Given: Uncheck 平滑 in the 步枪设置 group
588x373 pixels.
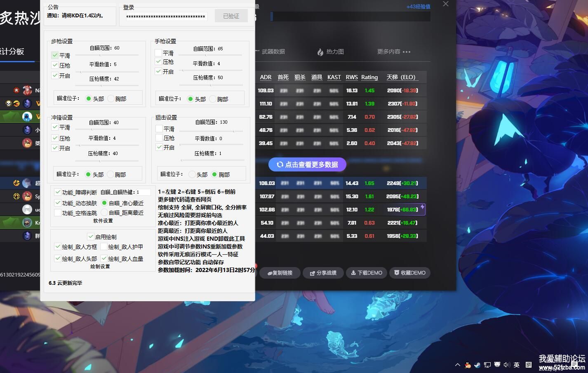Looking at the screenshot, I should (x=55, y=55).
